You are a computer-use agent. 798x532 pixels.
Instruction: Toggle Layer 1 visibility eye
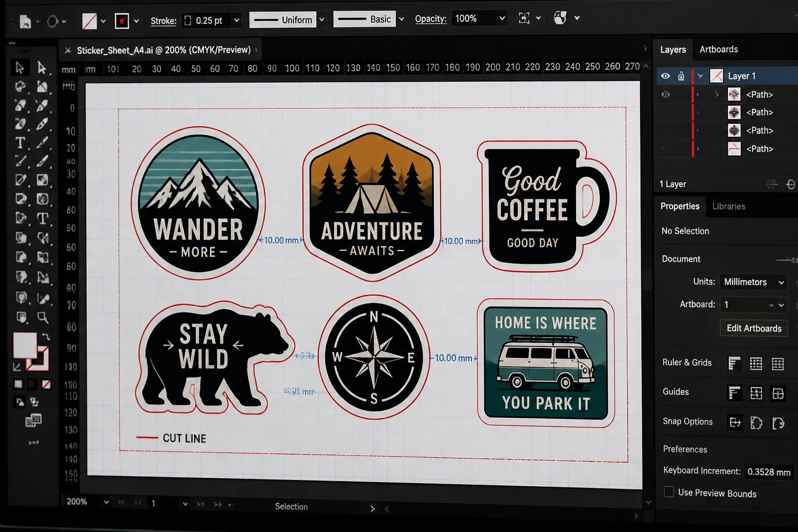coord(666,76)
